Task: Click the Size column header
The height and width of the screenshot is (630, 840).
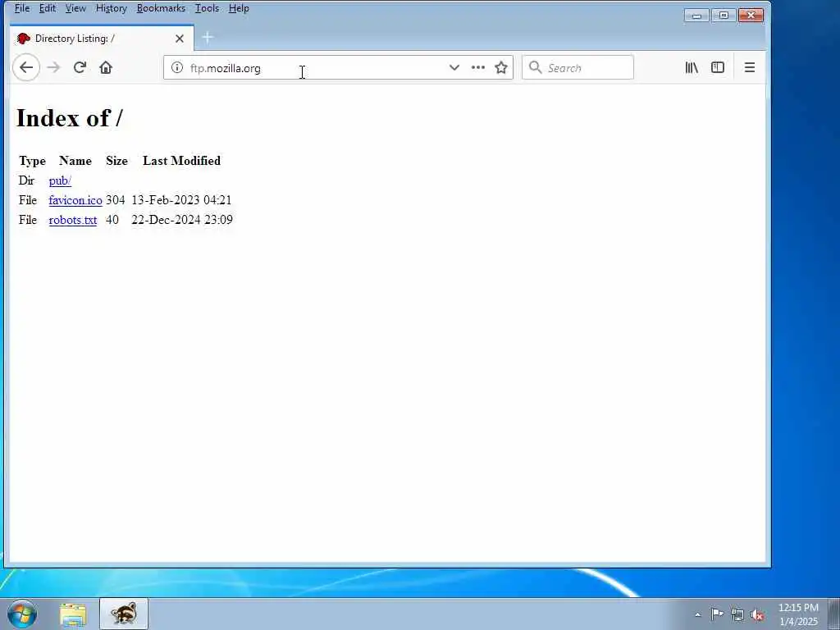Action: click(x=116, y=161)
